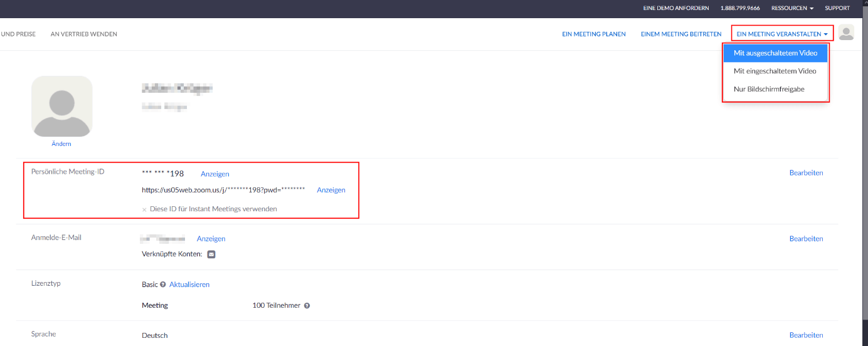Open linked account mail icon
Screen dimensions: 868x346
211,254
